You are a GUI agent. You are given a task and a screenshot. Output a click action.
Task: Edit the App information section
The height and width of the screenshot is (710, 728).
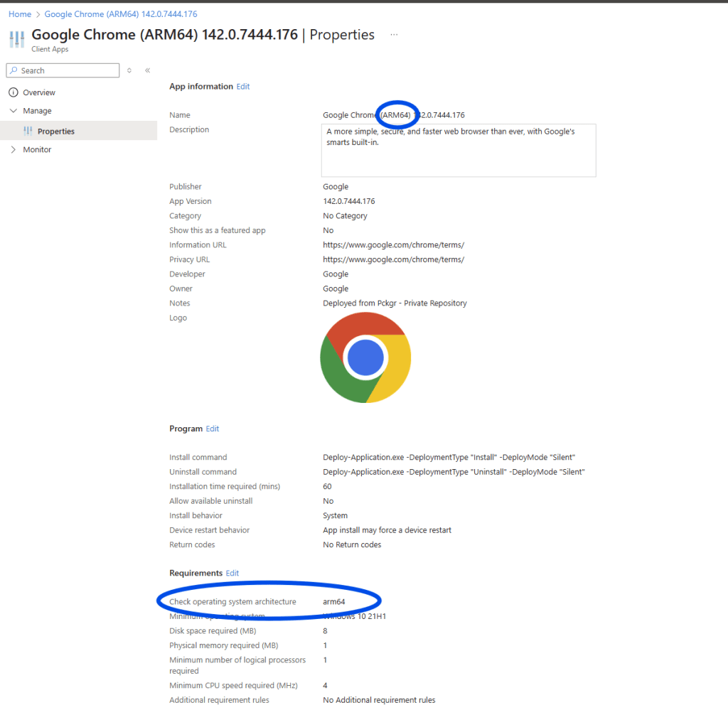tap(243, 87)
